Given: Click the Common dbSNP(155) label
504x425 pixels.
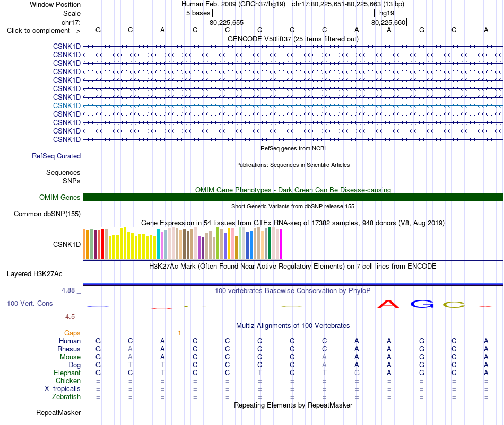Looking at the screenshot, I should coord(47,214).
